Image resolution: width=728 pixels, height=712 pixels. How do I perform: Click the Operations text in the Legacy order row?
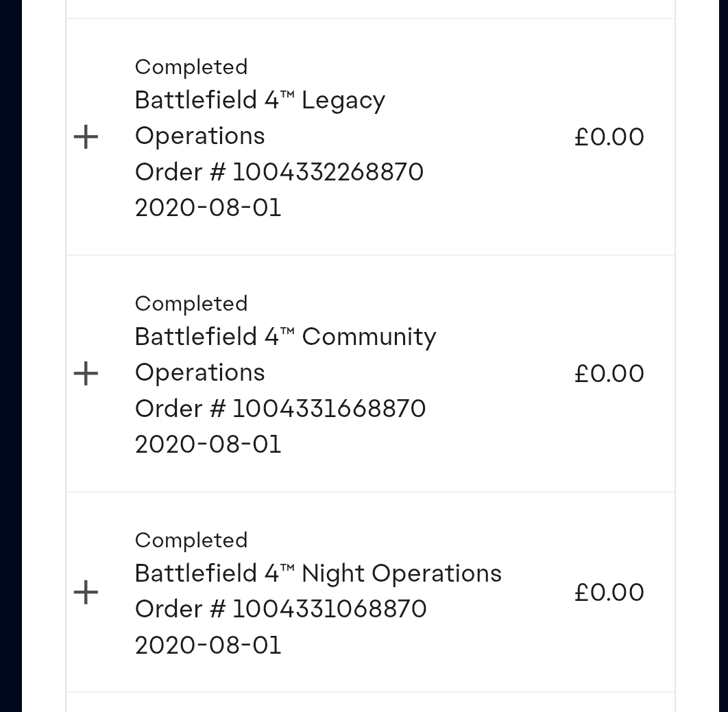click(x=199, y=137)
